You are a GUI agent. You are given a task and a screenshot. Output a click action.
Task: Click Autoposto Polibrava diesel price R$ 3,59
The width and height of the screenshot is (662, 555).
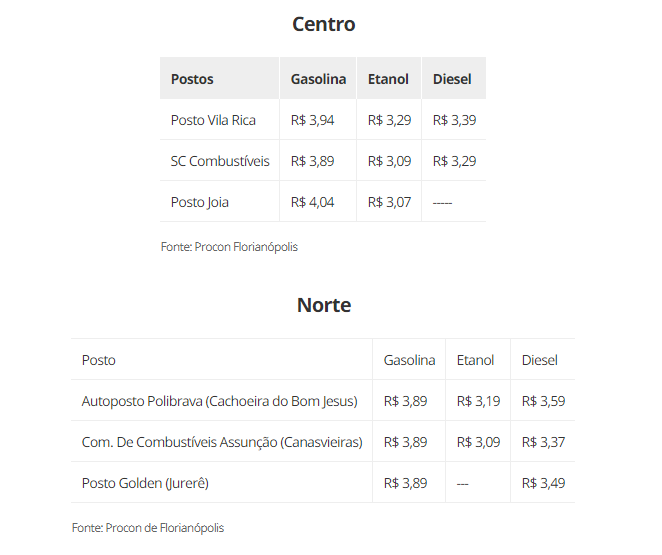pyautogui.click(x=543, y=401)
